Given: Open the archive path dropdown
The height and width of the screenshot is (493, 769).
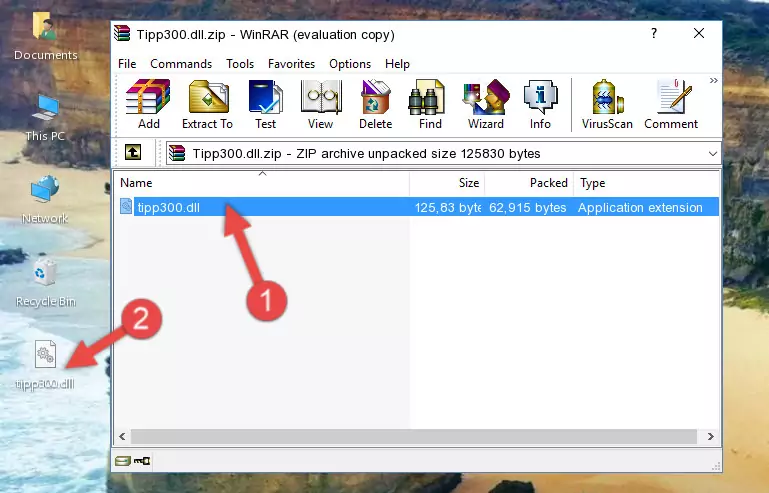Looking at the screenshot, I should pos(713,154).
